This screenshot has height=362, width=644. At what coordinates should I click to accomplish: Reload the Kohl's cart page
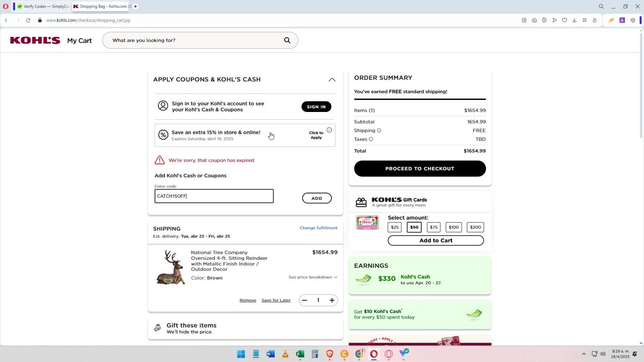(x=28, y=20)
